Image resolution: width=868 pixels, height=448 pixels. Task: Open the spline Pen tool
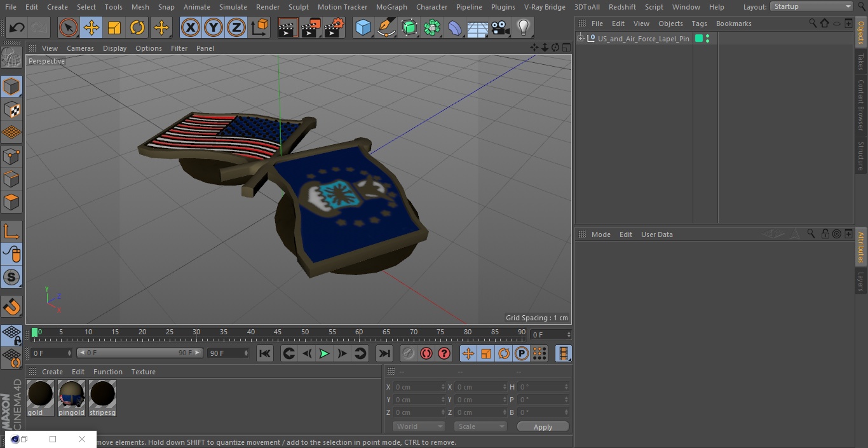(386, 27)
